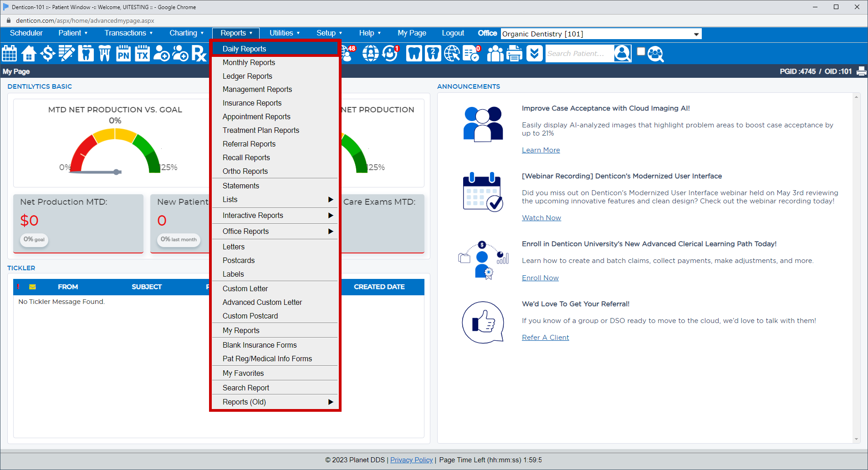Open the document check icon with badge 0

point(471,54)
